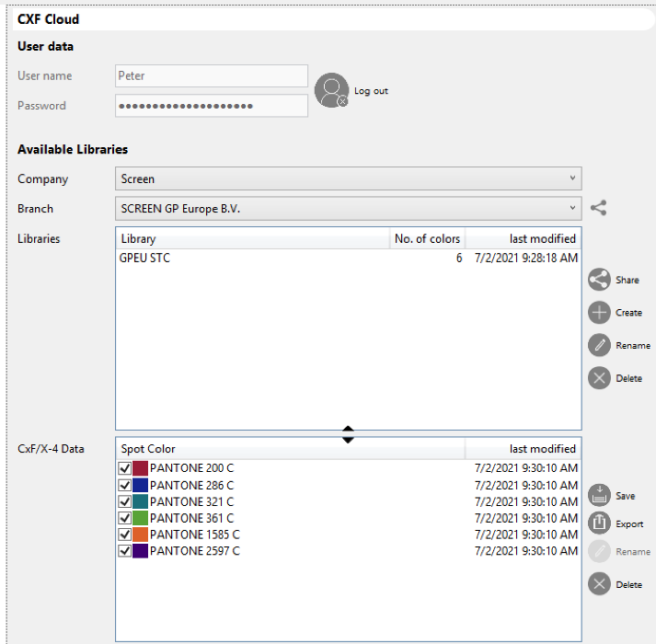The height and width of the screenshot is (644, 656).
Task: Delete the selected spot color
Action: pos(600,584)
